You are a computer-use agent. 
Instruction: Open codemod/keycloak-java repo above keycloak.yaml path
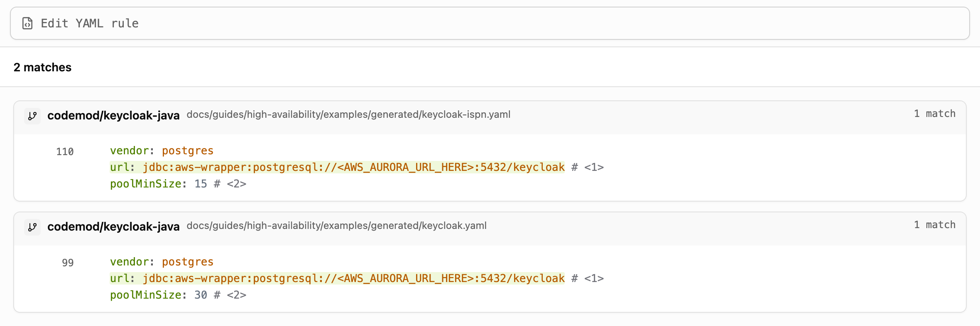tap(113, 226)
